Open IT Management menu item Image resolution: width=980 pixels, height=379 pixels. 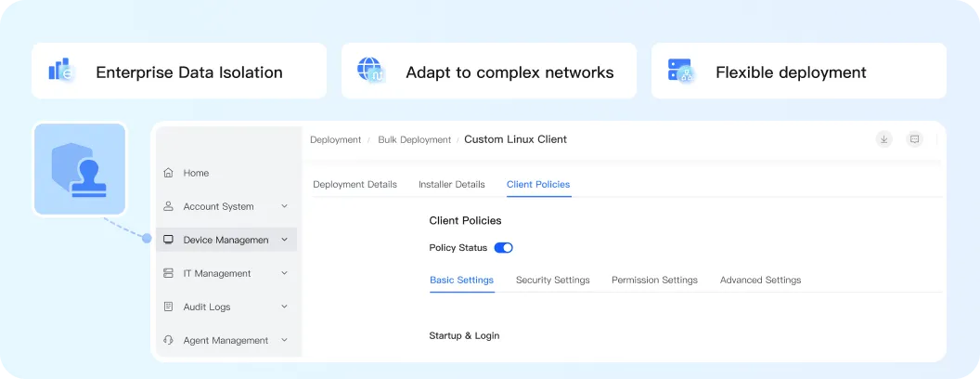[226, 273]
